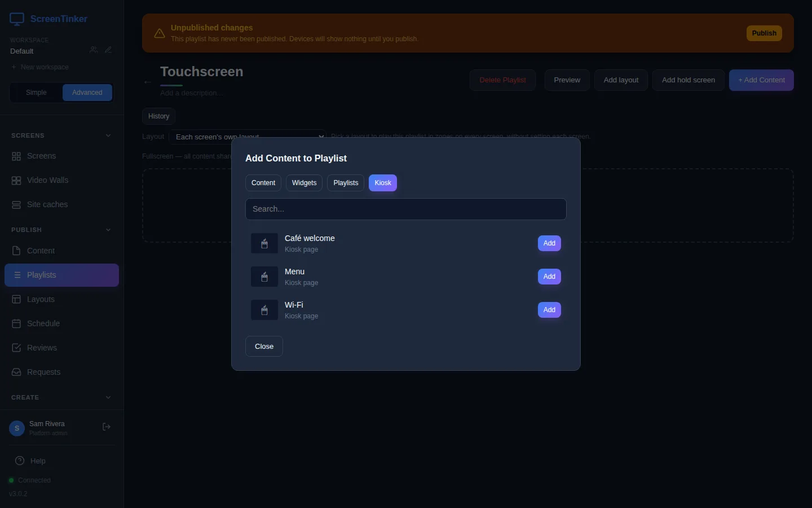Open the History button

(158, 116)
